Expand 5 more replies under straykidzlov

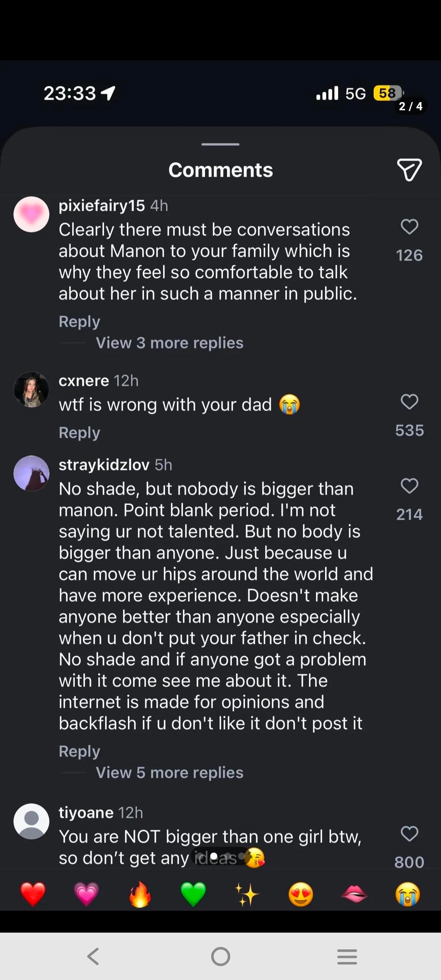(x=169, y=773)
